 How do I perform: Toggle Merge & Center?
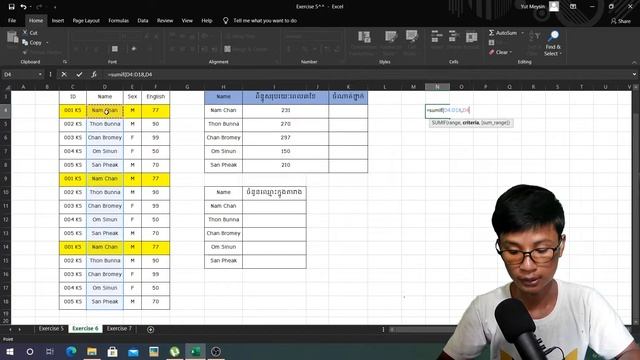[246, 49]
